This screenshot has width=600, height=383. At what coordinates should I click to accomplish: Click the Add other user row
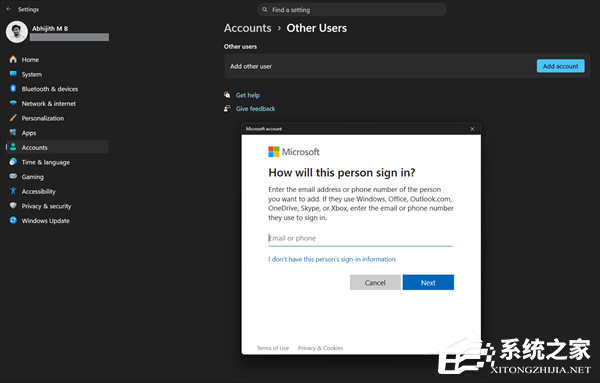pos(407,66)
